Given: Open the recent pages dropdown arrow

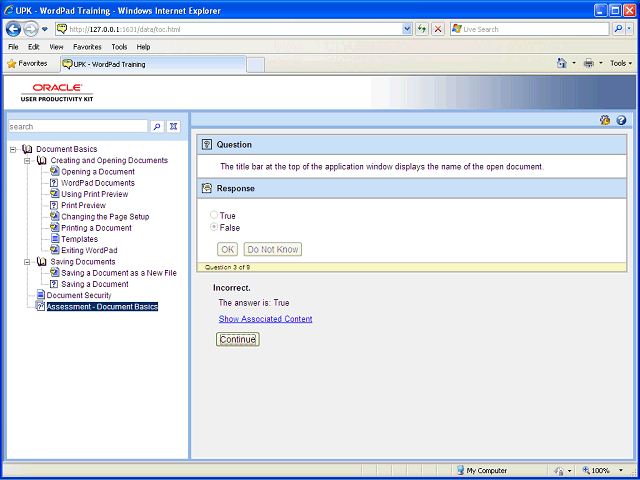Looking at the screenshot, I should tap(45, 29).
